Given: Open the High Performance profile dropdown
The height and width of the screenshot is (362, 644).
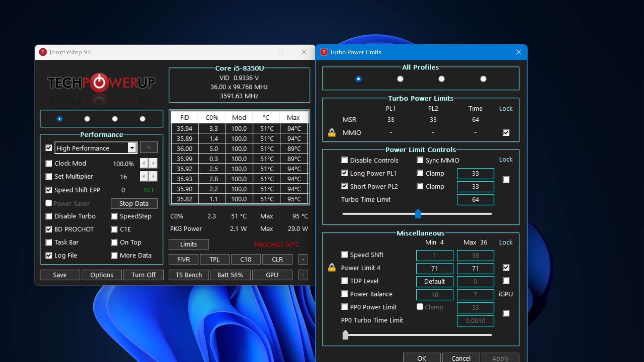Looking at the screenshot, I should click(132, 148).
